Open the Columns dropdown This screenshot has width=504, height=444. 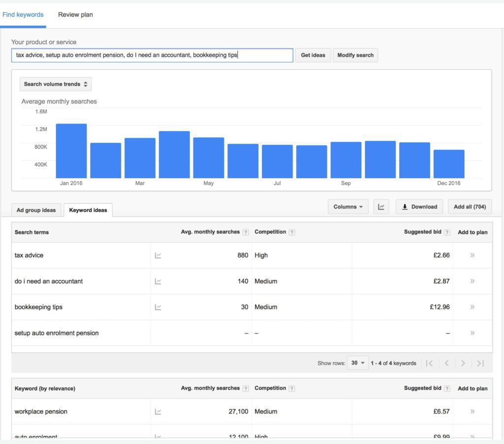point(348,206)
